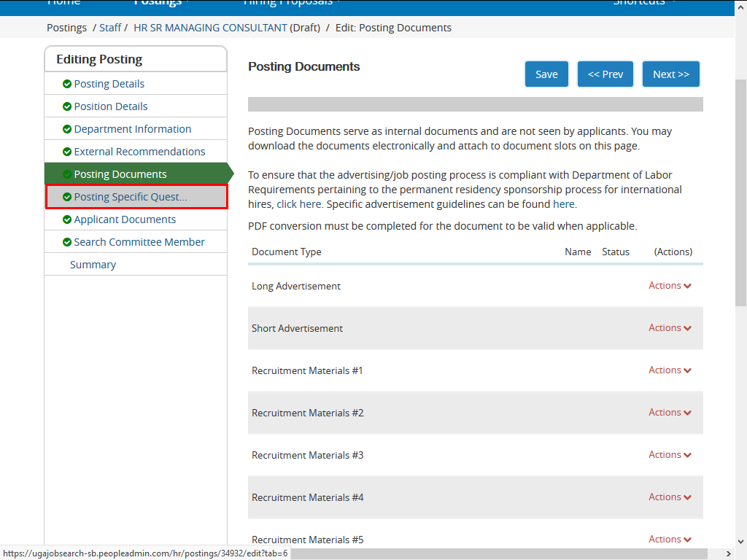This screenshot has height=560, width=747.
Task: Expand Actions for Recruitment Materials #3
Action: [x=670, y=455]
